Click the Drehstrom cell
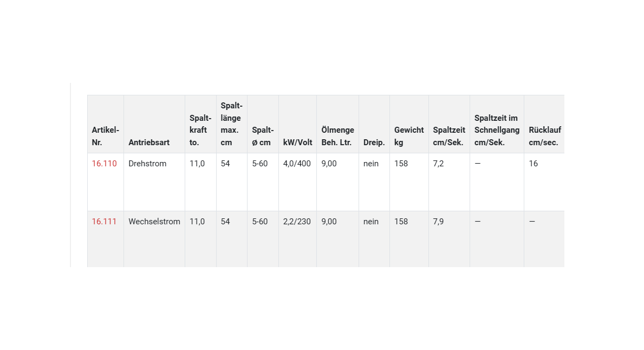This screenshot has width=644, height=350. [x=147, y=164]
